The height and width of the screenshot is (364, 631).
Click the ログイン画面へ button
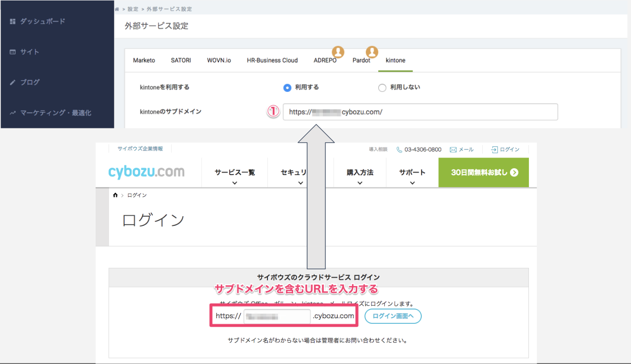(x=393, y=316)
